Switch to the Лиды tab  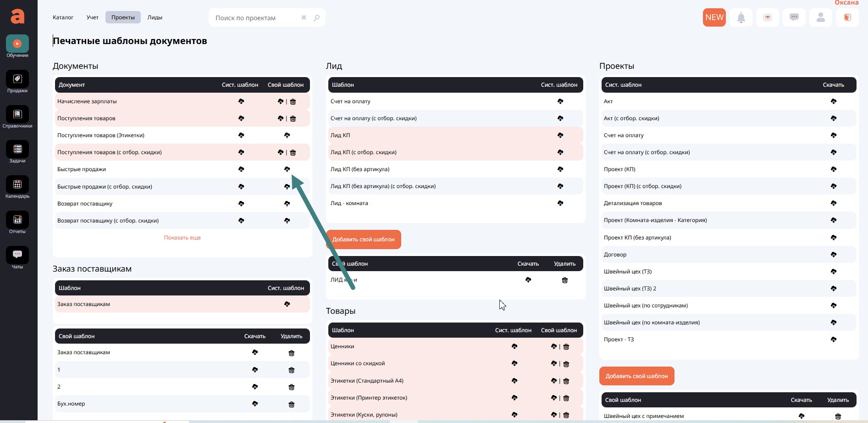tap(155, 17)
